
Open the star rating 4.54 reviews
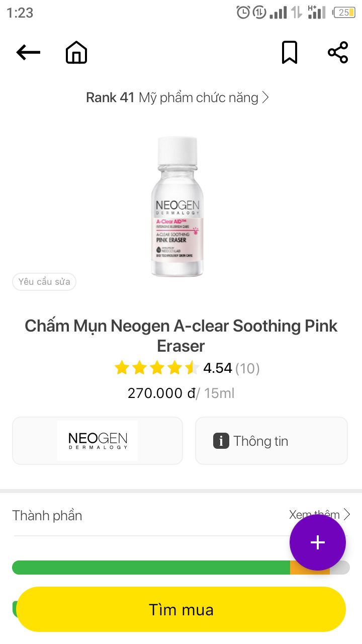pyautogui.click(x=187, y=368)
